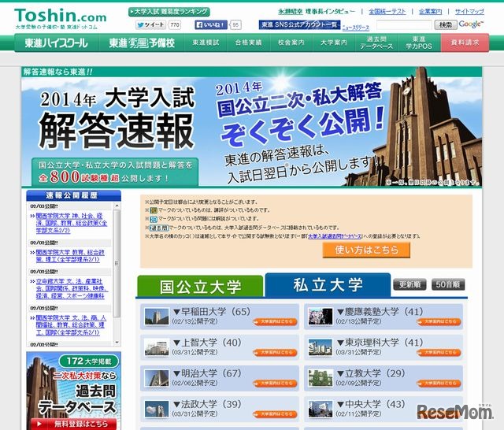
Task: Click the 立教大学 campus thumbnail
Action: 321,378
